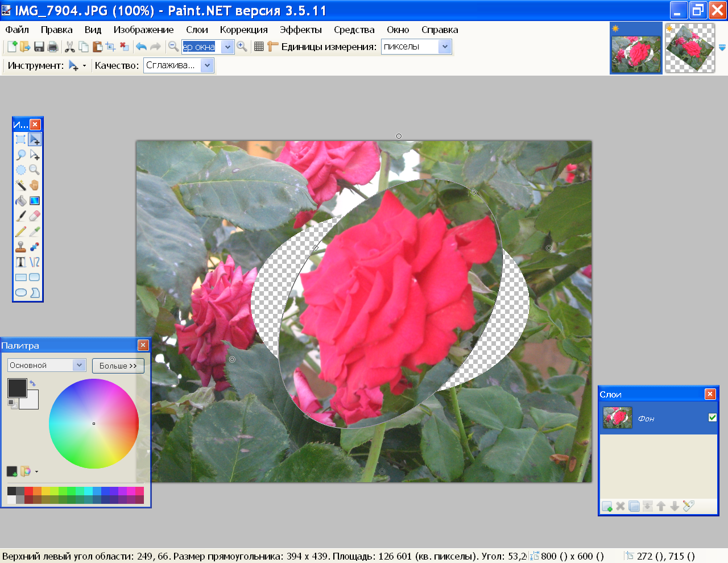
Task: Select the Line/Curve tool
Action: coord(35,262)
